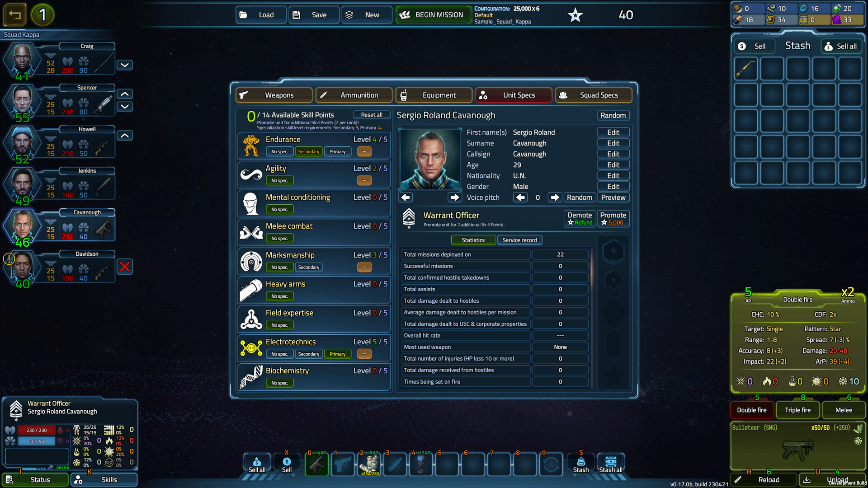Select the Triple fire attack mode
The width and height of the screenshot is (868, 488).
pyautogui.click(x=797, y=410)
